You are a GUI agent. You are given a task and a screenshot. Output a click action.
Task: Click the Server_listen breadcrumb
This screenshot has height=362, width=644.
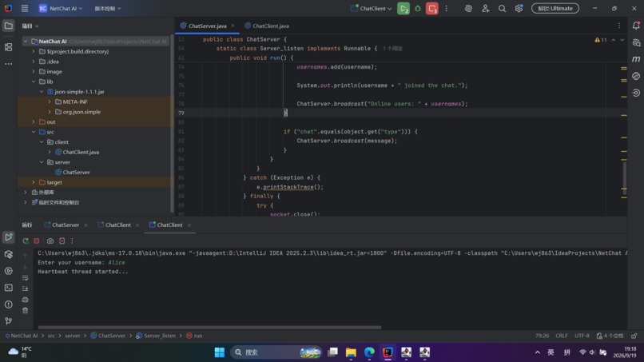pyautogui.click(x=156, y=336)
